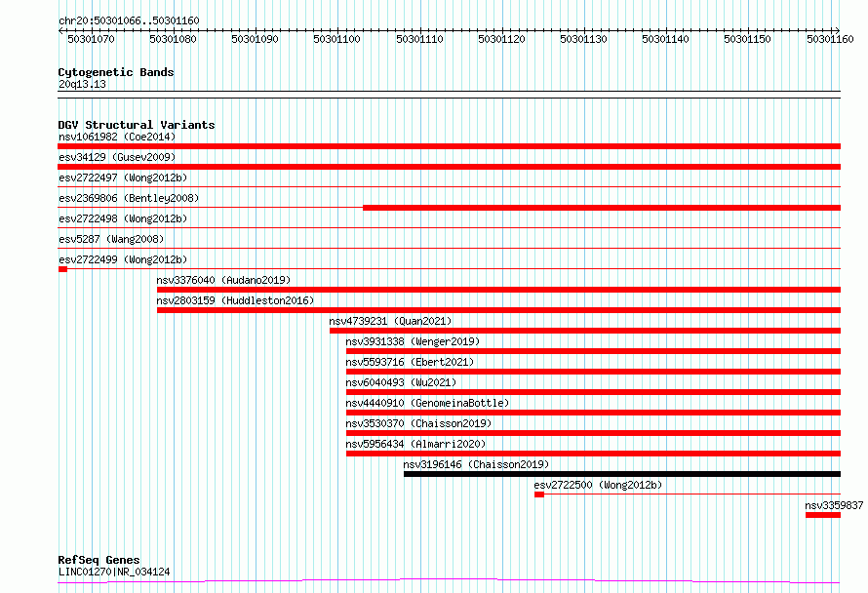Click the black nsv3196146 variant bar

pyautogui.click(x=621, y=474)
